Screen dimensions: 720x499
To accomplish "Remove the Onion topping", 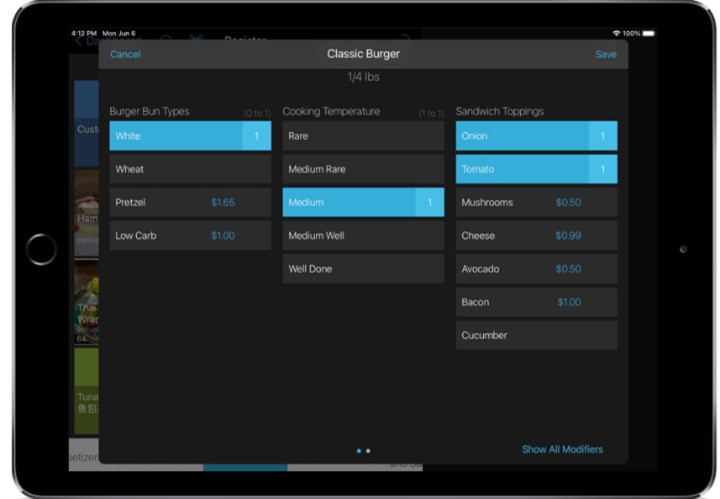I will (536, 136).
